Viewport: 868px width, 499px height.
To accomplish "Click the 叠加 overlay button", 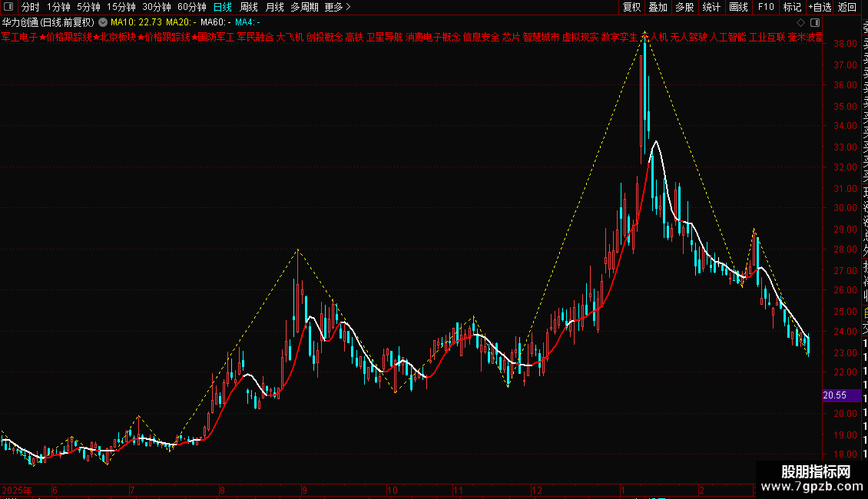I will 658,7.
